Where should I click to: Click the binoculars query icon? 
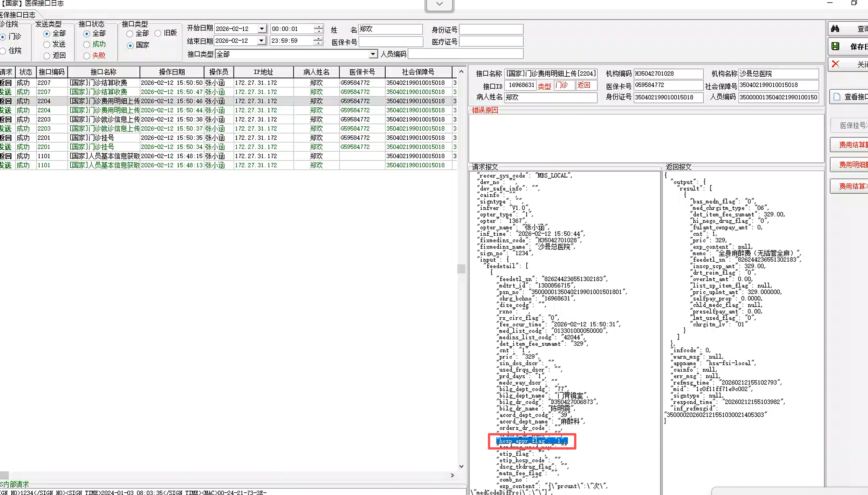836,29
